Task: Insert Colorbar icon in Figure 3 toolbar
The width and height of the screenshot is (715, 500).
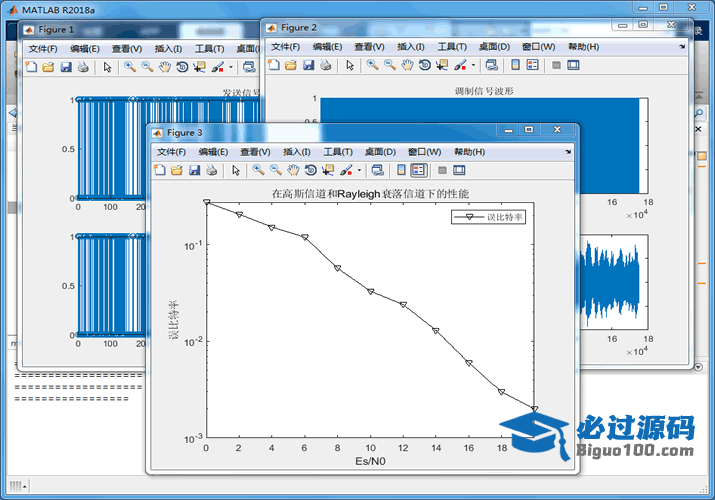Action: tap(401, 170)
